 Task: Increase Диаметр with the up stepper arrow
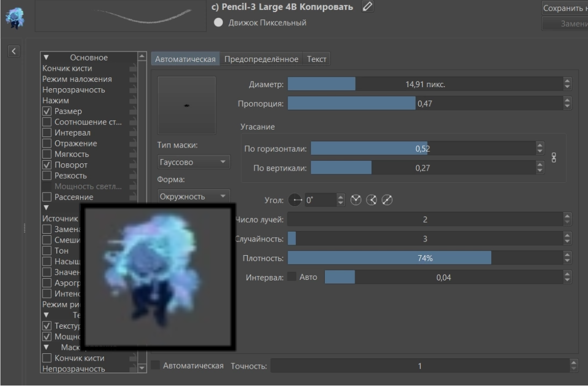pos(568,81)
